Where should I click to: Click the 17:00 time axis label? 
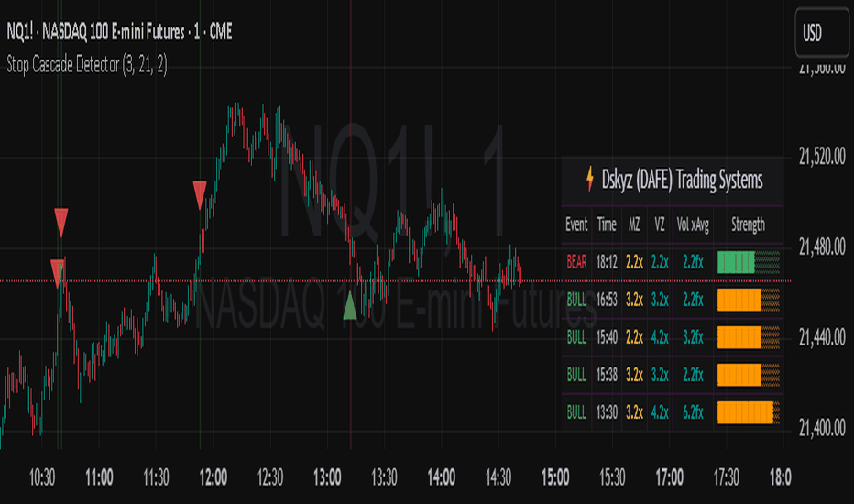(670, 477)
